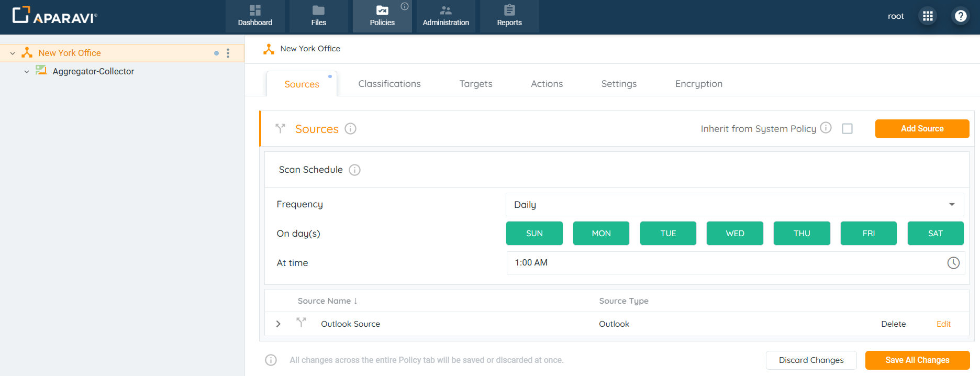This screenshot has height=376, width=980.
Task: Toggle the SAT day button
Action: pos(935,234)
